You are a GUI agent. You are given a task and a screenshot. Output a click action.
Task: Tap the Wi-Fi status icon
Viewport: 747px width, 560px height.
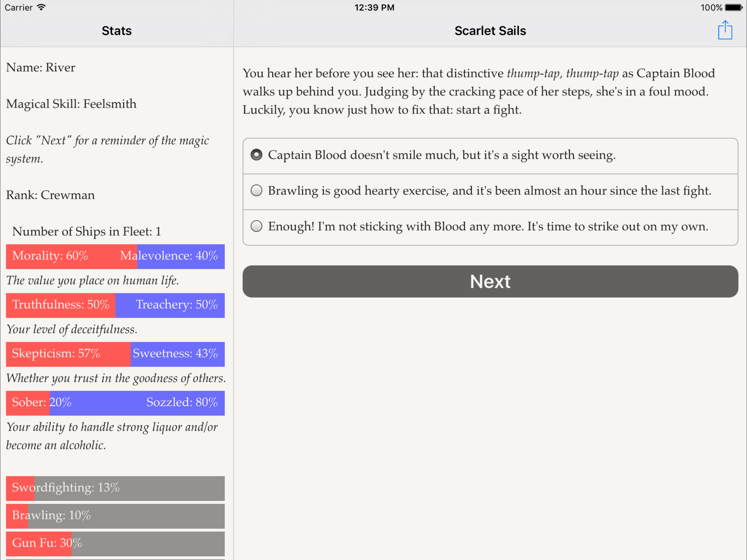(41, 7)
